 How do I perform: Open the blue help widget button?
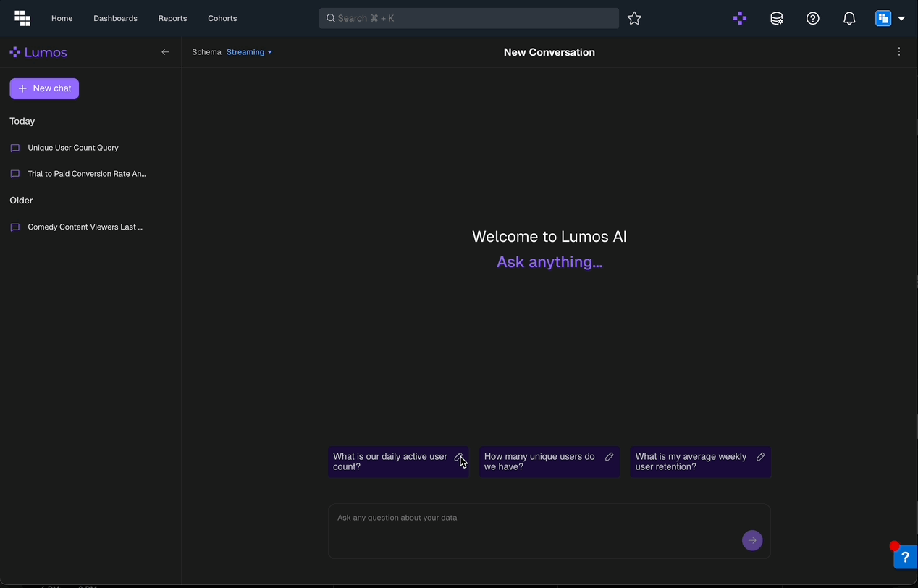pos(905,557)
